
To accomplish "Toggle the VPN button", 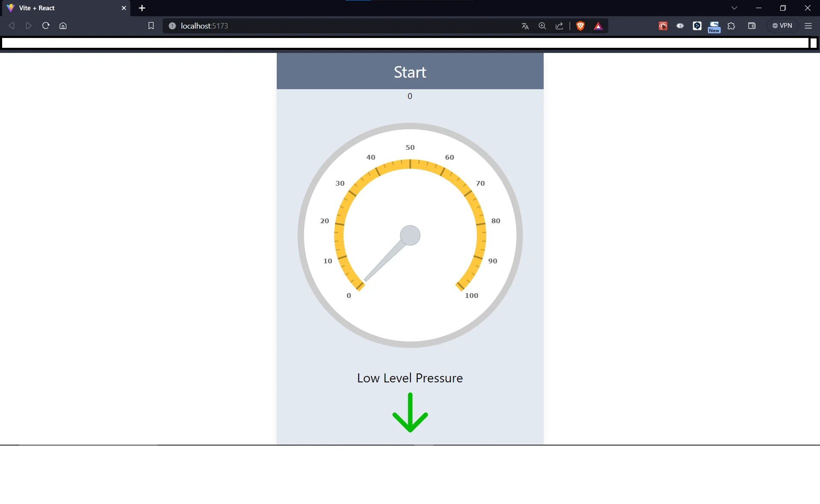I will 782,26.
